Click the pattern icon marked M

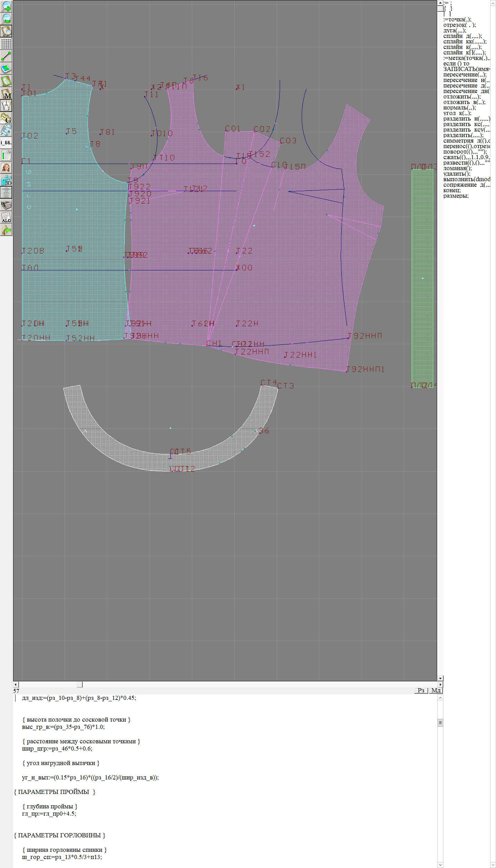6,93
